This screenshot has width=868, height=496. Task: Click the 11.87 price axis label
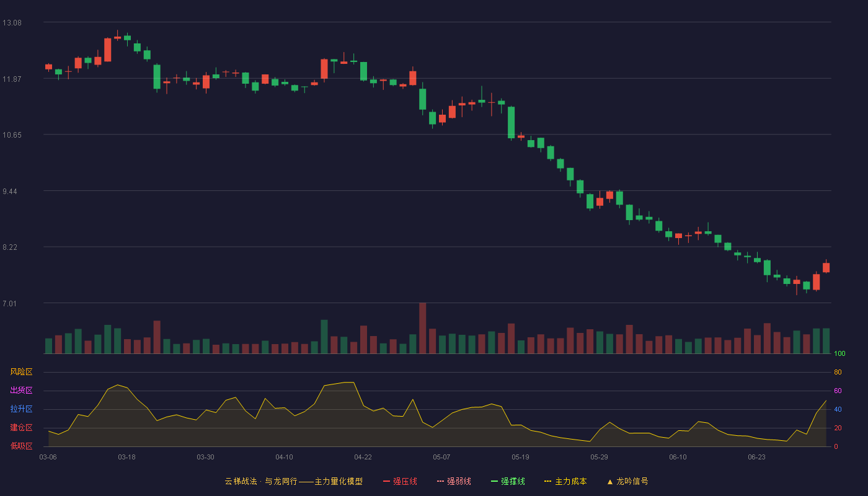click(x=12, y=79)
